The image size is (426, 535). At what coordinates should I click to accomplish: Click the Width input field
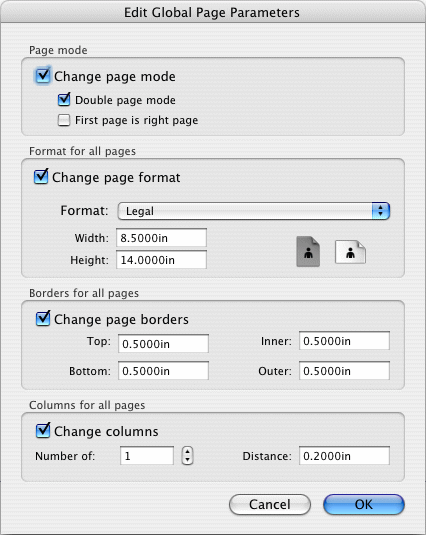click(161, 237)
